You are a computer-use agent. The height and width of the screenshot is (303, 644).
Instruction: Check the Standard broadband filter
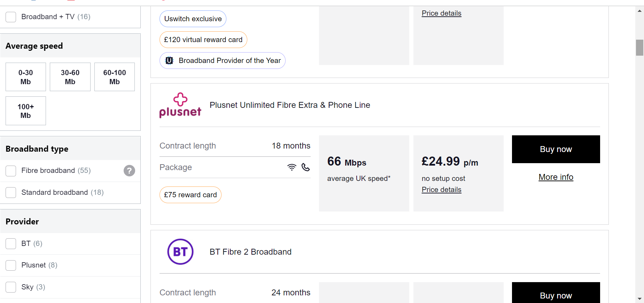click(x=11, y=192)
